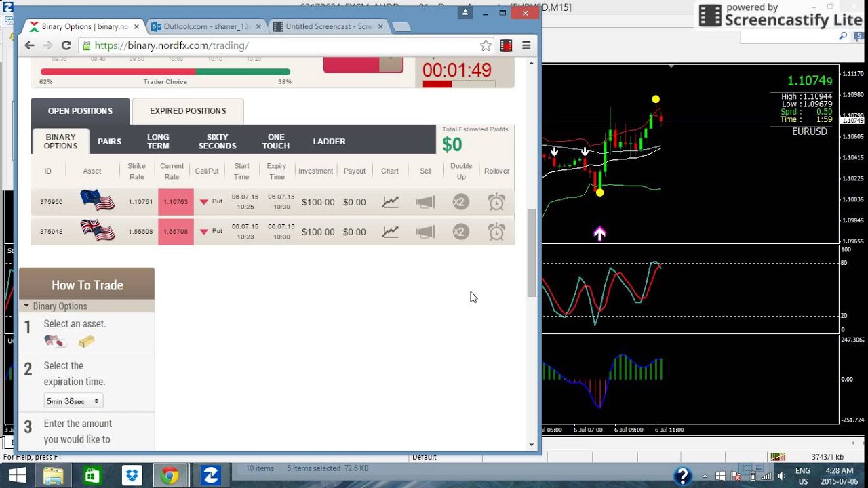Sell the EUR/USD position 375950

[425, 202]
